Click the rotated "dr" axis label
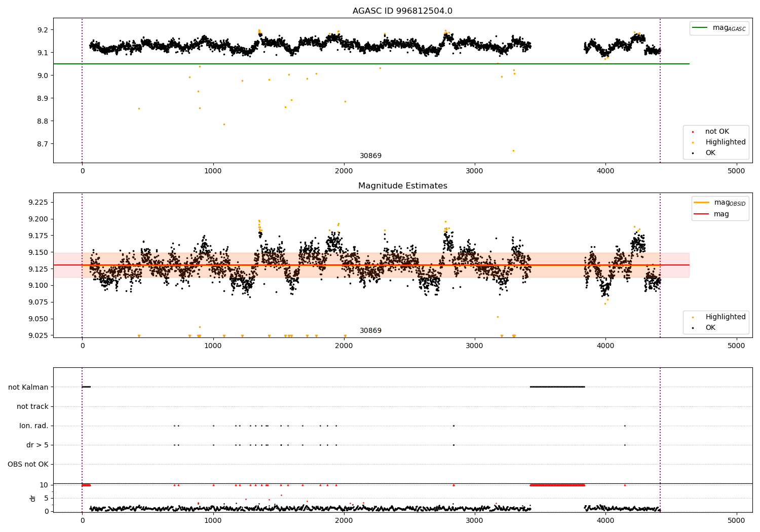Viewport: 760px width, 532px height. tap(33, 498)
